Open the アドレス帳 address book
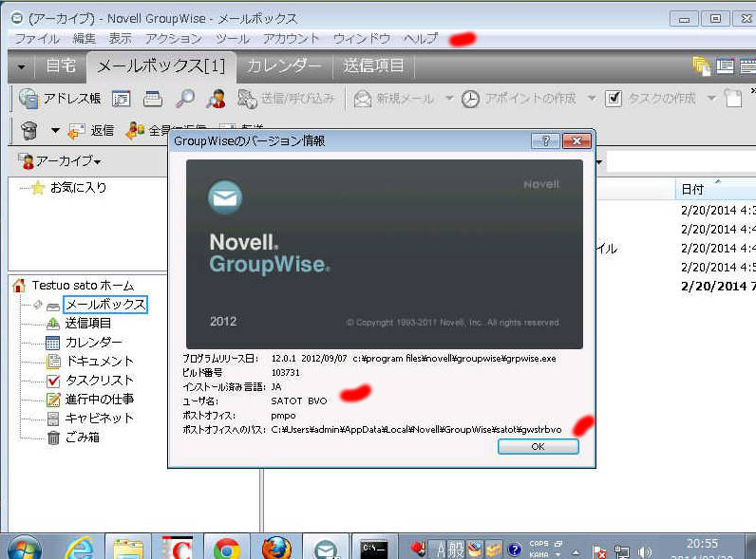The height and width of the screenshot is (559, 756). pyautogui.click(x=60, y=99)
